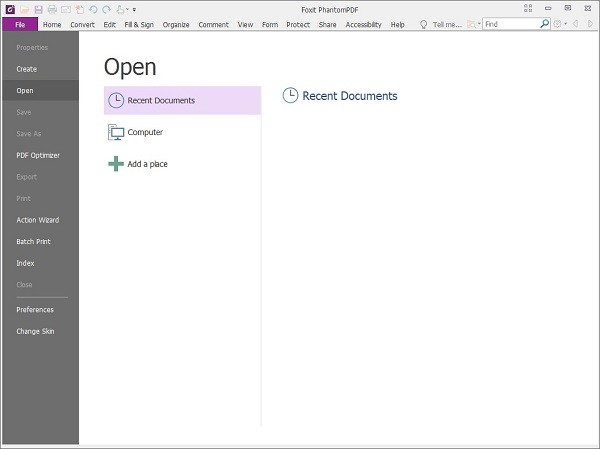Click Add a place option
The height and width of the screenshot is (449, 600).
click(183, 164)
